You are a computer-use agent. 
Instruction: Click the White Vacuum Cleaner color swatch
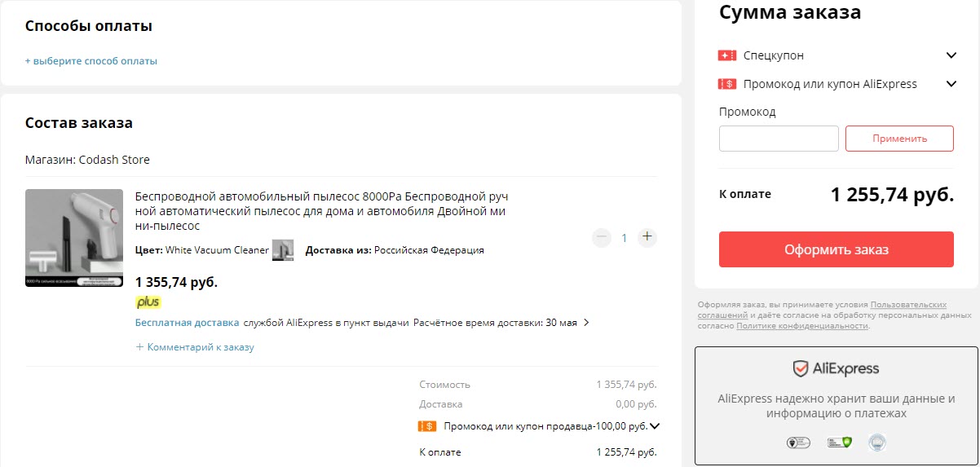click(x=283, y=250)
